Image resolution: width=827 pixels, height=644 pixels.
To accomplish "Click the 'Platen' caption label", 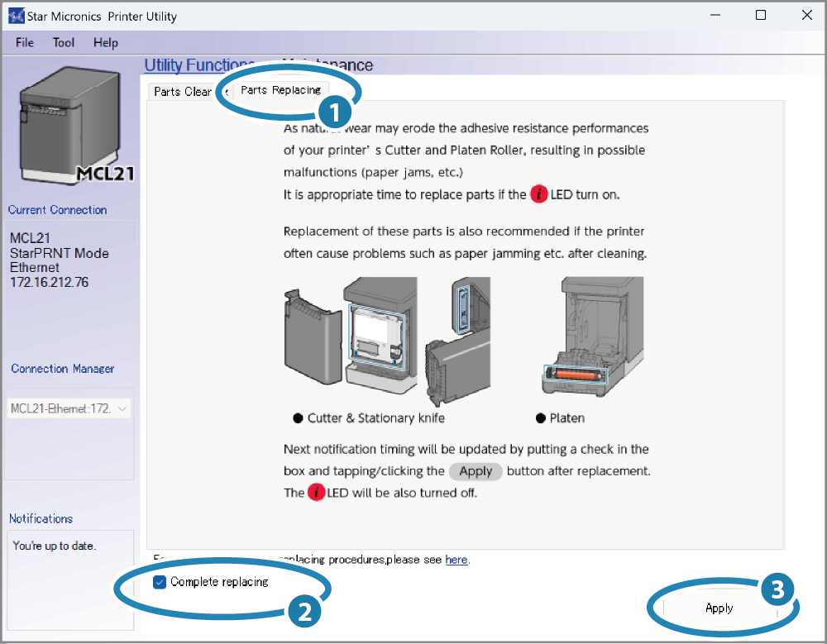I will (567, 418).
